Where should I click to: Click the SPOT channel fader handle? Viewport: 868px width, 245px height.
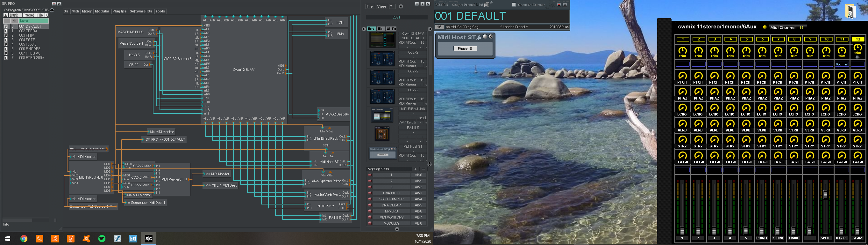tap(825, 195)
